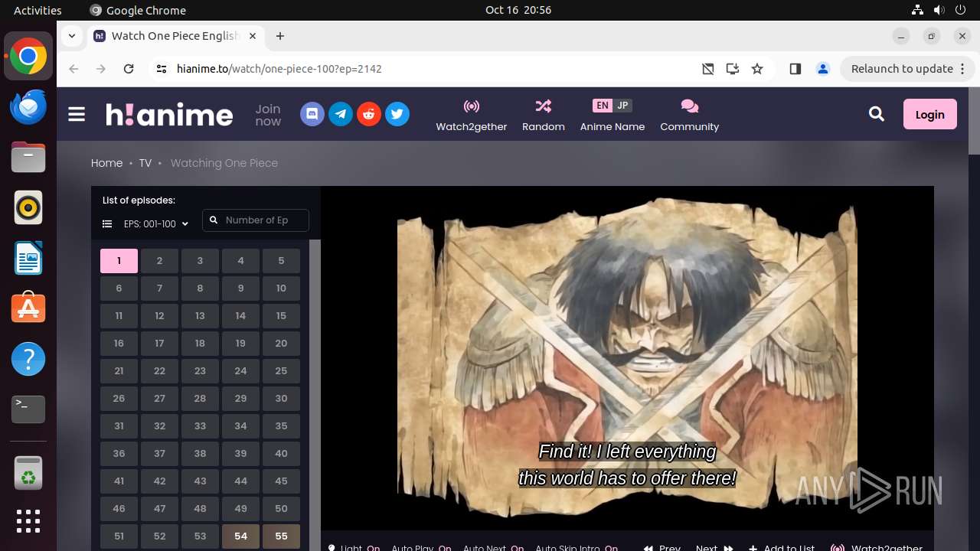Viewport: 980px width, 551px height.
Task: Open Thunderbird Mail from the dock
Action: pyautogui.click(x=28, y=107)
